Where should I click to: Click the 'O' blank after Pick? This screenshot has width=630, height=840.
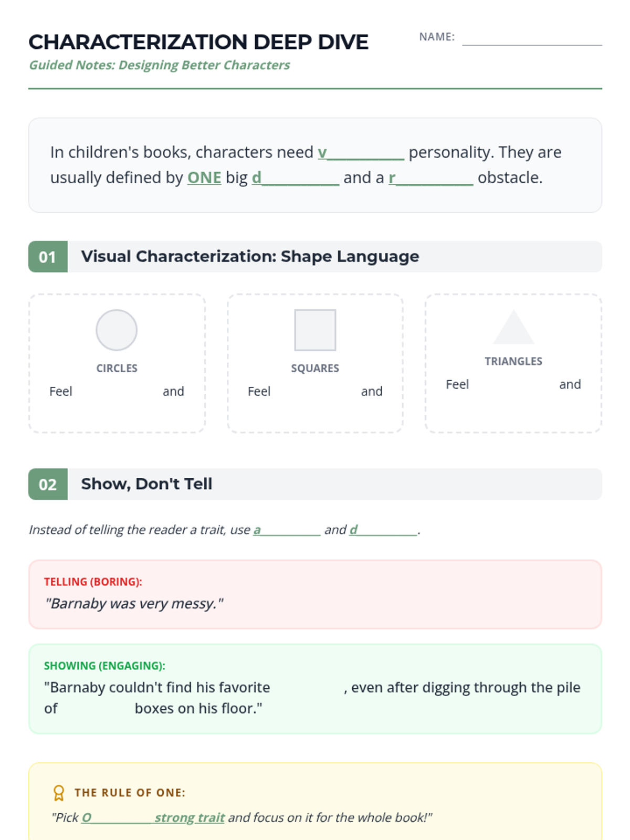[117, 817]
